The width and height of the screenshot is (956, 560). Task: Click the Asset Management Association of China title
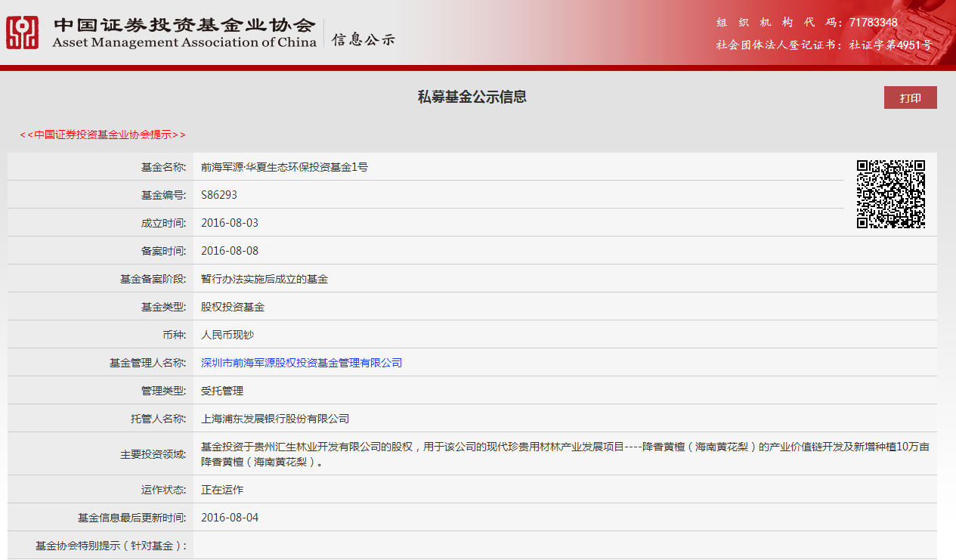click(184, 42)
